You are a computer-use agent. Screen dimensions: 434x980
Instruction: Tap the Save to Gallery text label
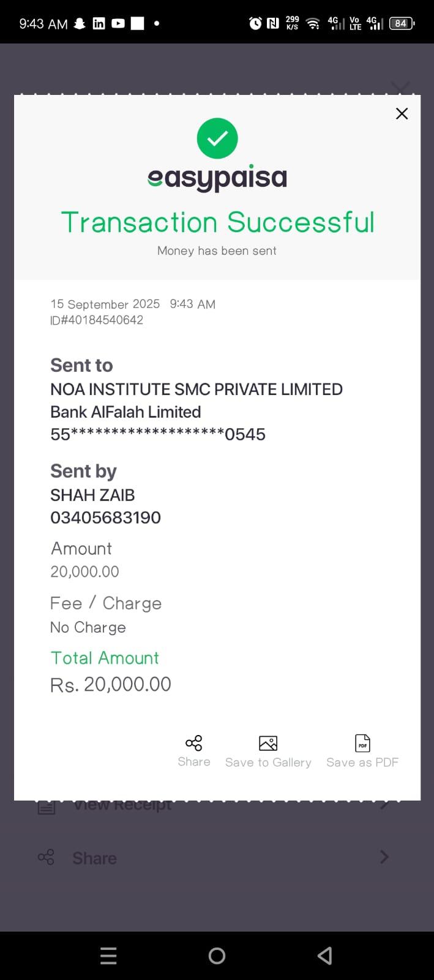pyautogui.click(x=268, y=763)
